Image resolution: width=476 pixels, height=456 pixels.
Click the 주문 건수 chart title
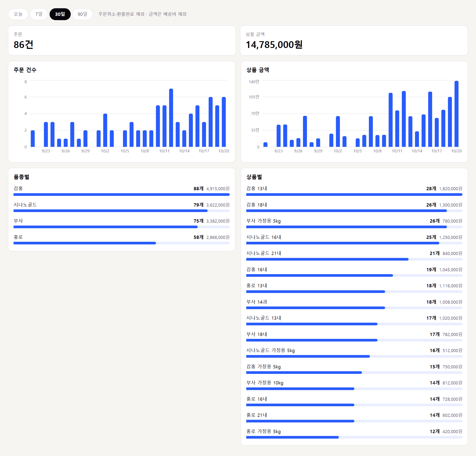click(25, 70)
